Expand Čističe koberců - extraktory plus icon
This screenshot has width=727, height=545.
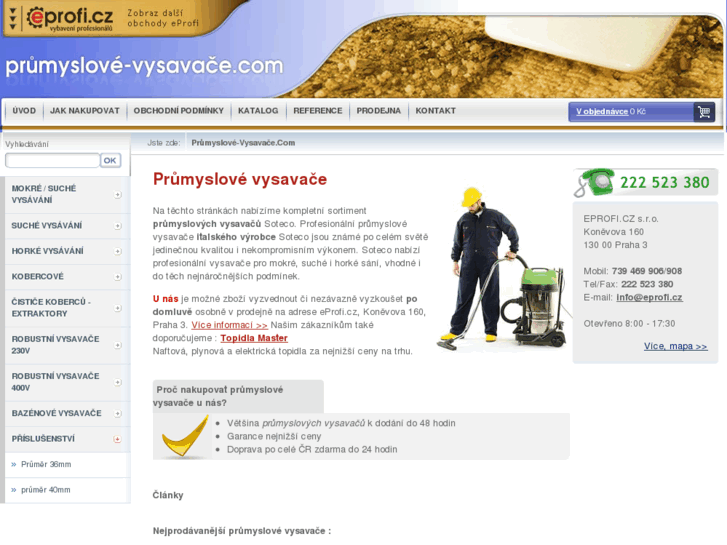[x=118, y=308]
